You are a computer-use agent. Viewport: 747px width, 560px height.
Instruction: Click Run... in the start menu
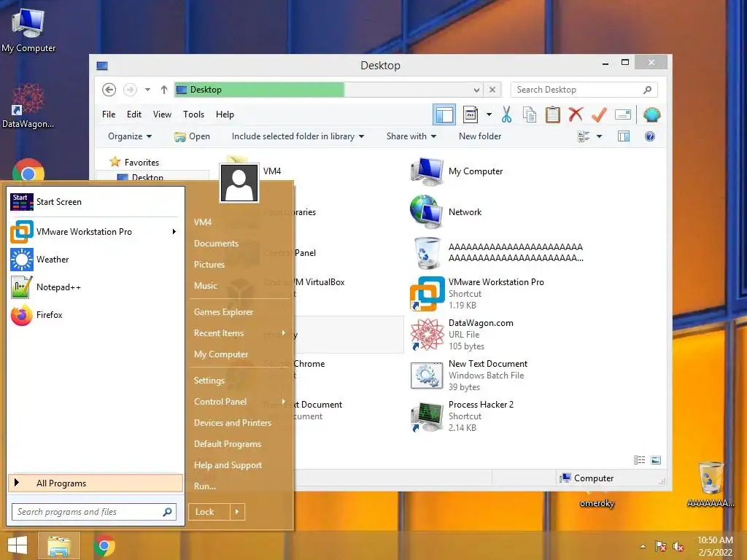[x=239, y=486]
